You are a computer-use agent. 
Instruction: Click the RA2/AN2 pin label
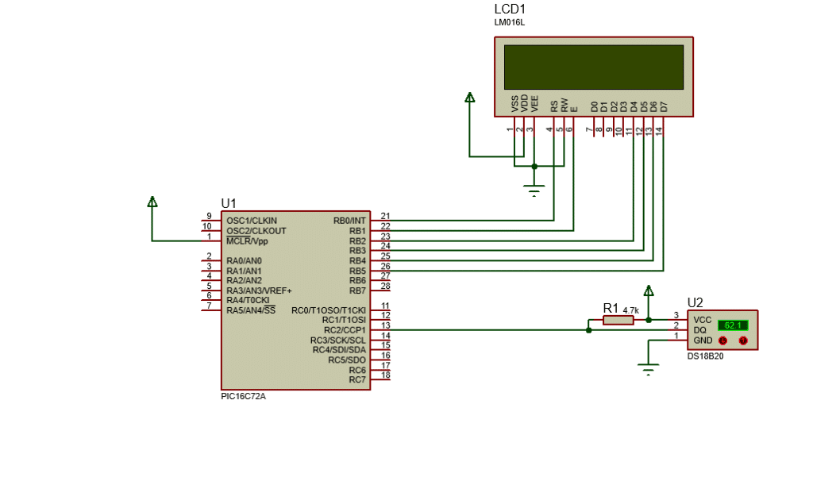coord(244,280)
